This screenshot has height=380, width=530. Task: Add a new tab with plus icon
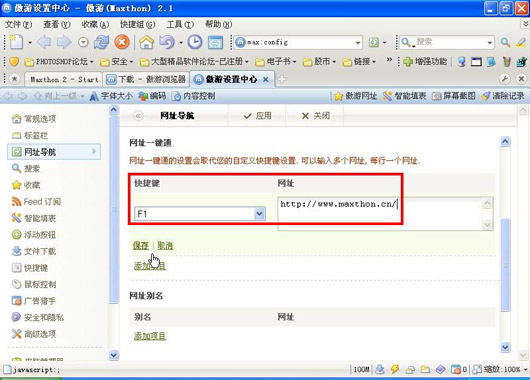(282, 79)
